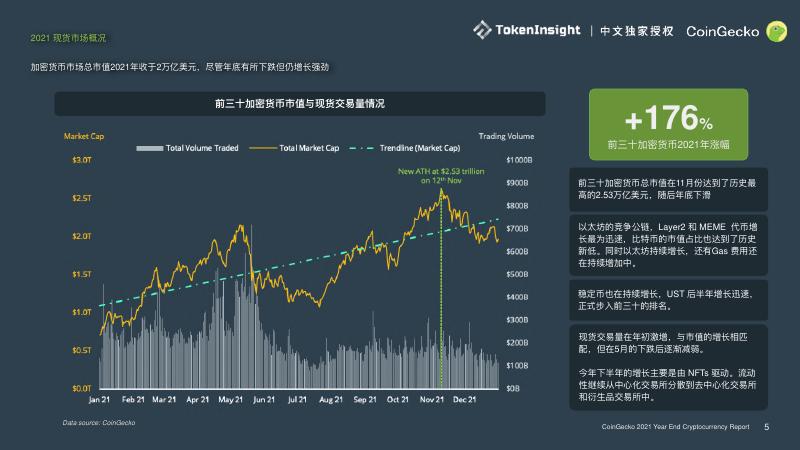
Task: Click the TokenInsight logo icon
Action: tap(482, 30)
